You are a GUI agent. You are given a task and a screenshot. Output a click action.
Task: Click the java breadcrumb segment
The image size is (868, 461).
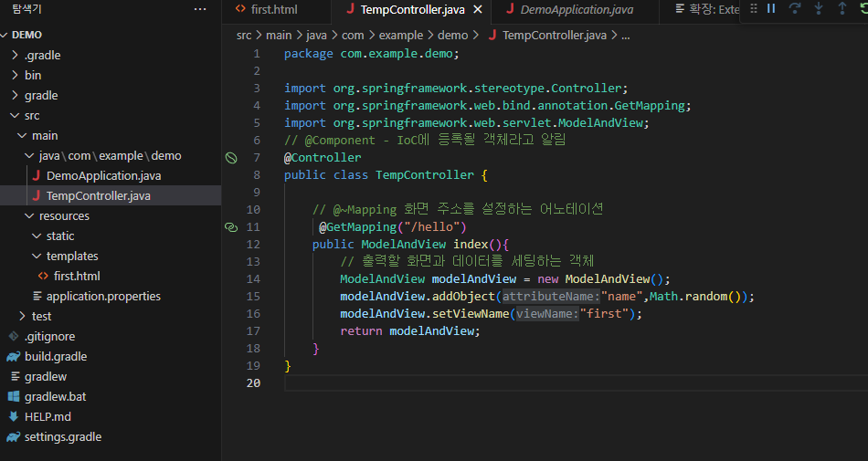316,36
